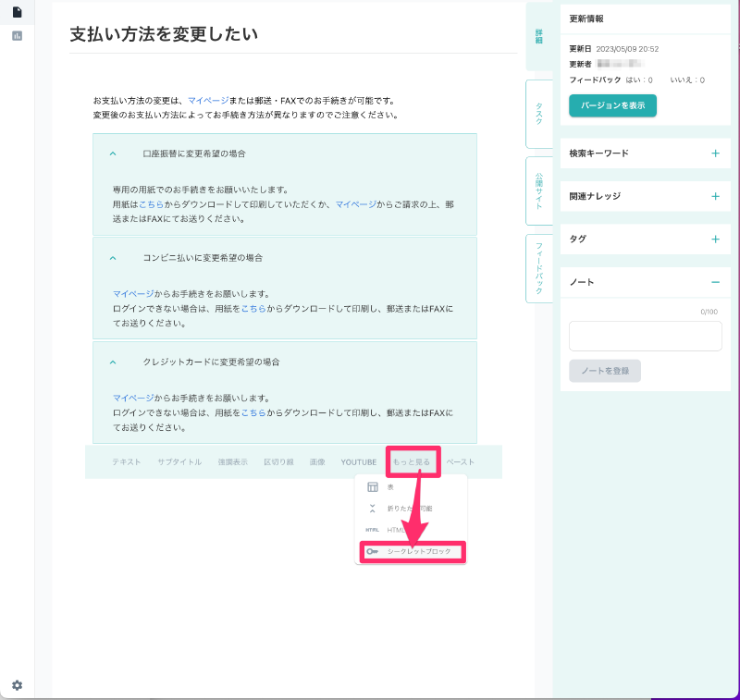Collapse the ノート panel with minus icon
This screenshot has width=740, height=700.
(x=715, y=282)
